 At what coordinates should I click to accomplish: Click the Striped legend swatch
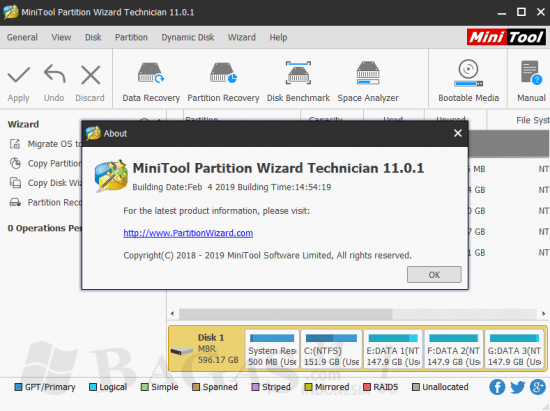(x=255, y=387)
